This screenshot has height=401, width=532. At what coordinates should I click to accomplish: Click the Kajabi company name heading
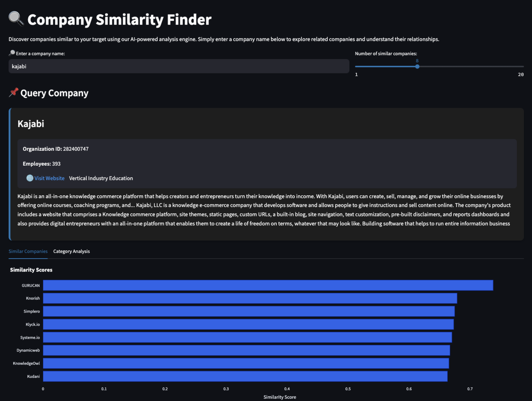pyautogui.click(x=31, y=124)
